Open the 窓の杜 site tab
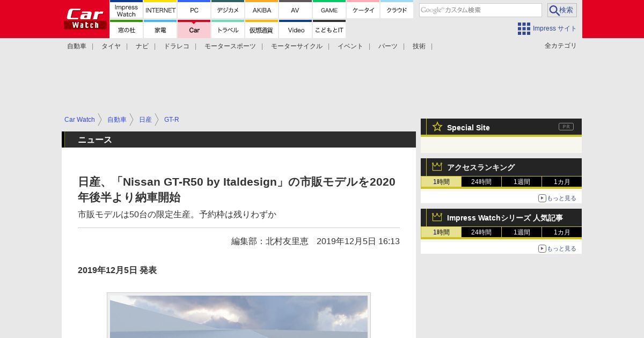The image size is (644, 338). click(x=126, y=29)
